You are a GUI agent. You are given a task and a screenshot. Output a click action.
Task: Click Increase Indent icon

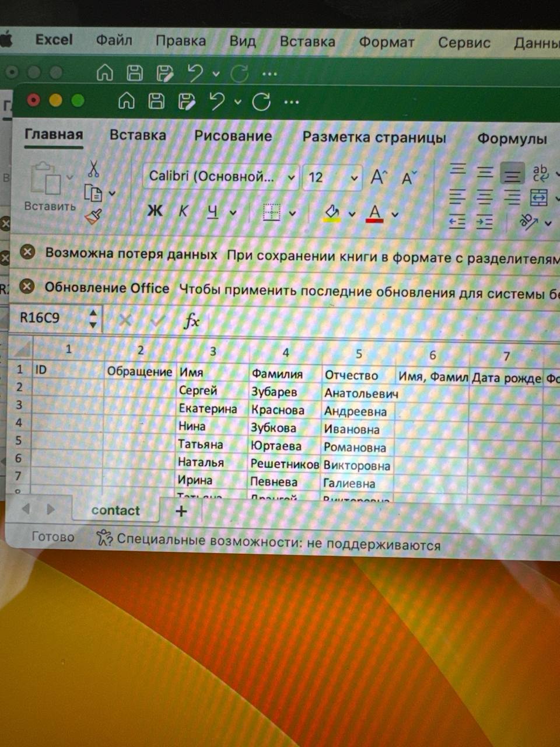[x=485, y=222]
